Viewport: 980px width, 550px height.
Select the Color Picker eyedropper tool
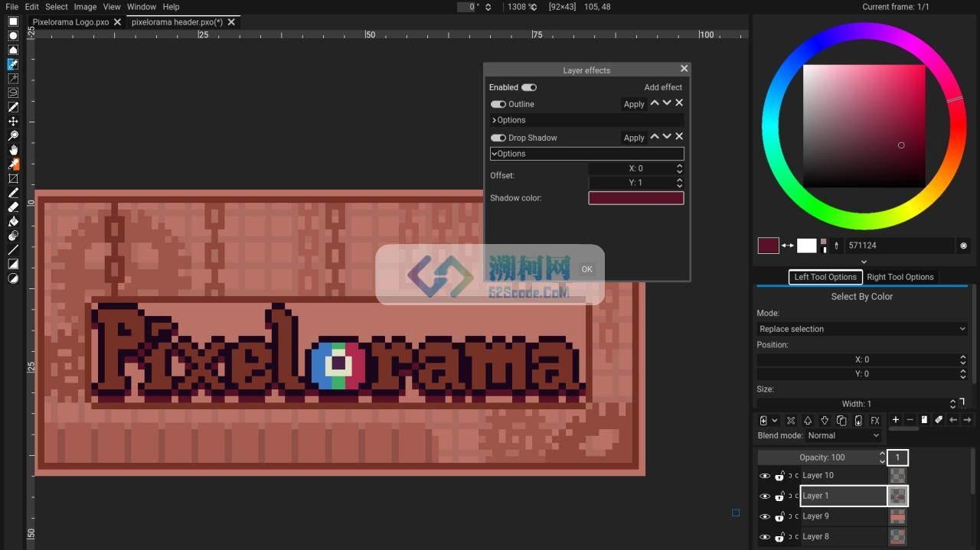[x=13, y=164]
